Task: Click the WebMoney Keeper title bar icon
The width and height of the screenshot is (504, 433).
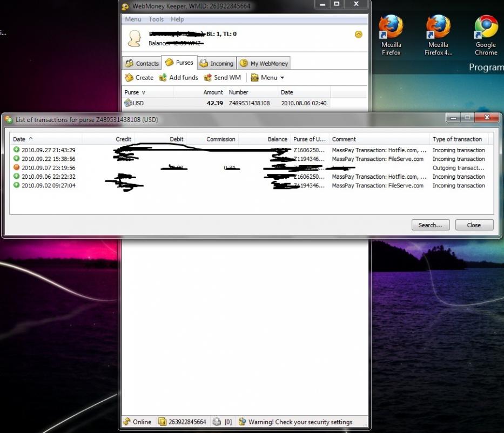Action: [x=125, y=6]
